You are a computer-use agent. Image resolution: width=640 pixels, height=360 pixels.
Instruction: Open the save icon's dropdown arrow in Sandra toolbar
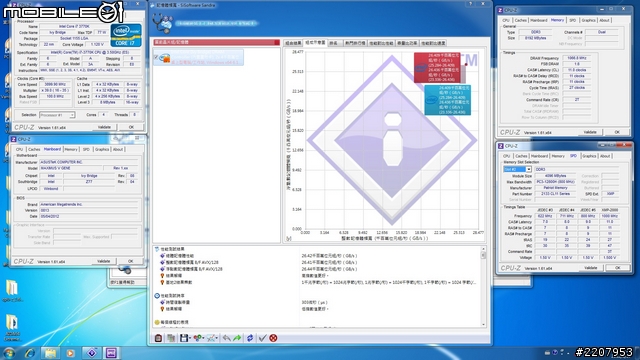coord(190,338)
